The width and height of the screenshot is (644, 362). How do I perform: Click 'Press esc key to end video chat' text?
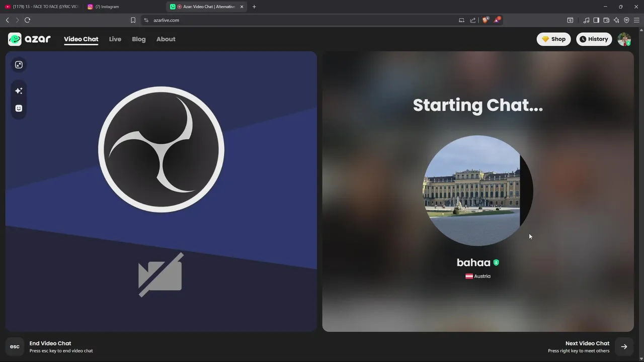point(61,351)
